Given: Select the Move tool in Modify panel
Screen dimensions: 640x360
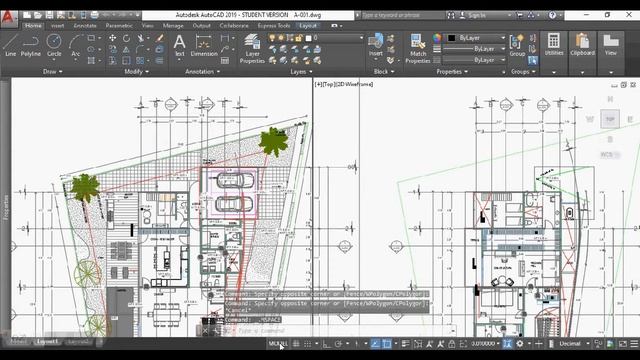Looking at the screenshot, I should point(112,38).
